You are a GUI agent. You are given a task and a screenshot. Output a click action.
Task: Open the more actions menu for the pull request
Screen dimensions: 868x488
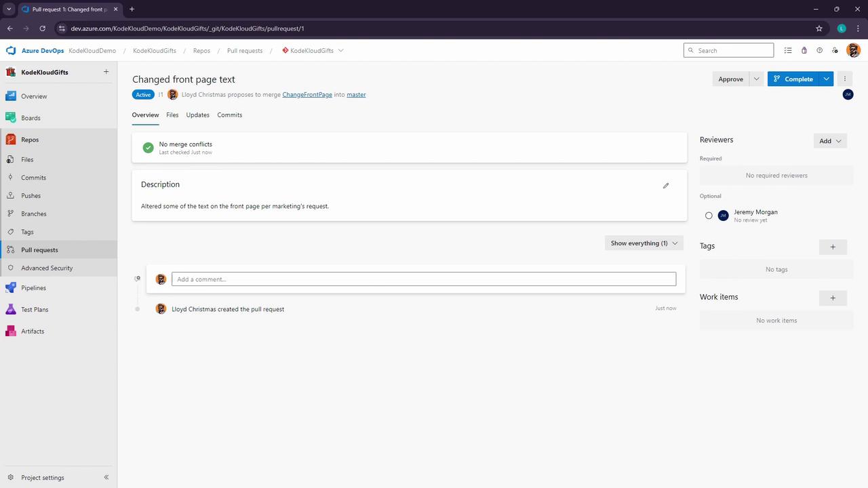click(x=845, y=79)
